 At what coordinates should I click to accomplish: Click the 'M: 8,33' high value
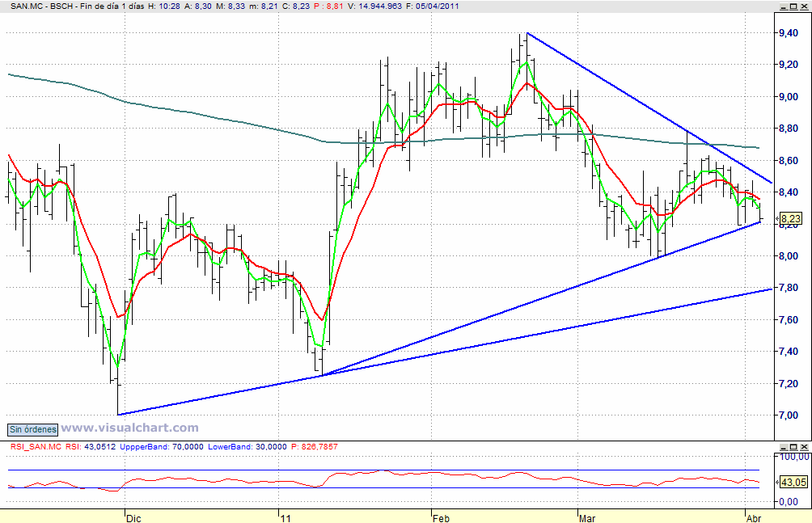pos(231,6)
